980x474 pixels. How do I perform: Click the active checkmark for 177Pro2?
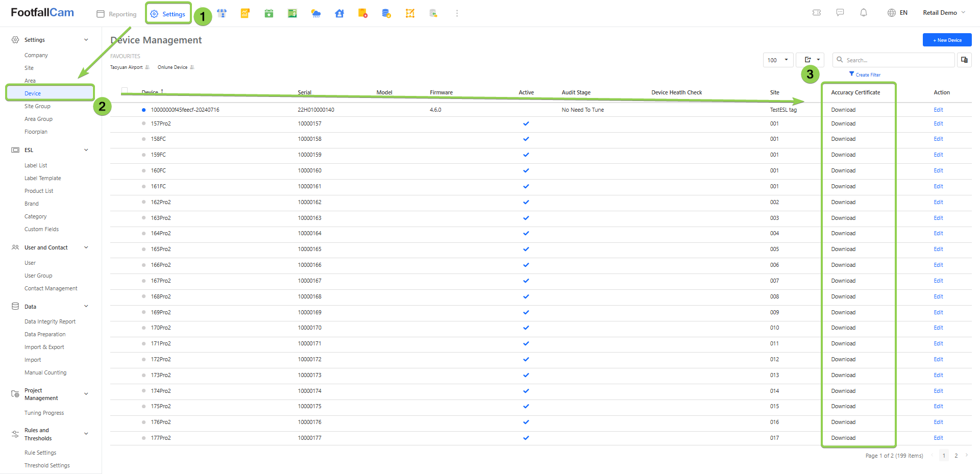[x=526, y=438]
